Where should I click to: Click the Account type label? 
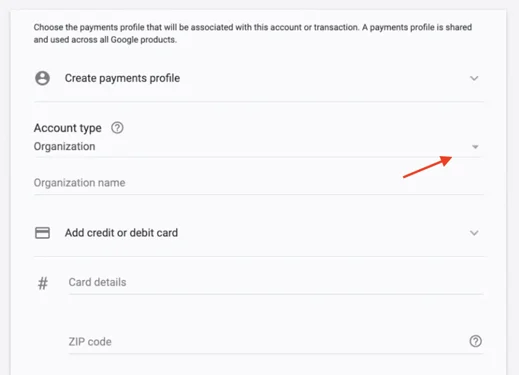[x=68, y=128]
